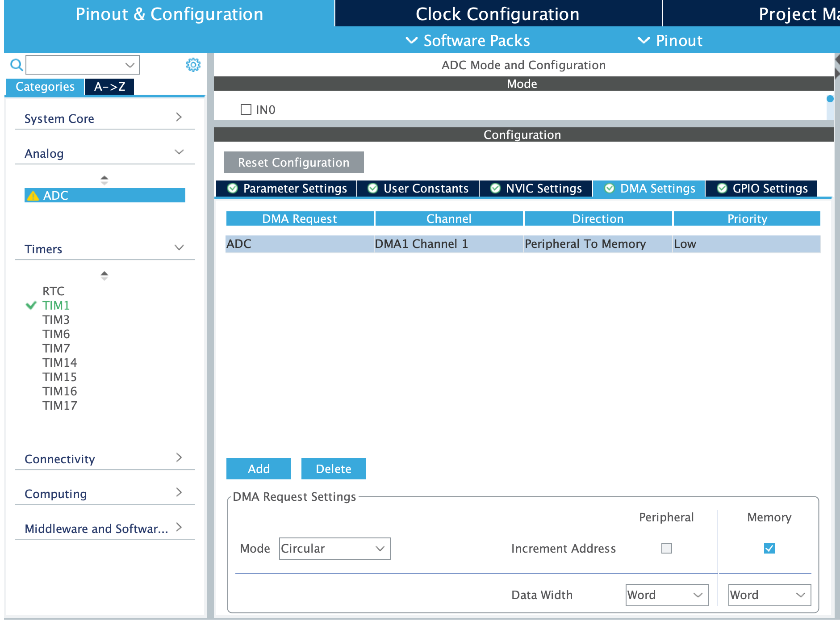Enable the IN0 checkbox

(x=246, y=109)
